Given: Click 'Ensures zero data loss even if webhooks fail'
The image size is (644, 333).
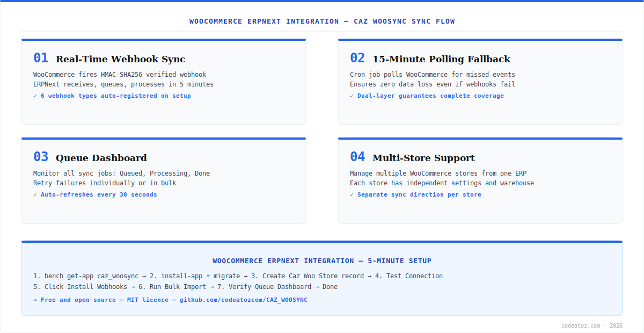Looking at the screenshot, I should pyautogui.click(x=433, y=84).
